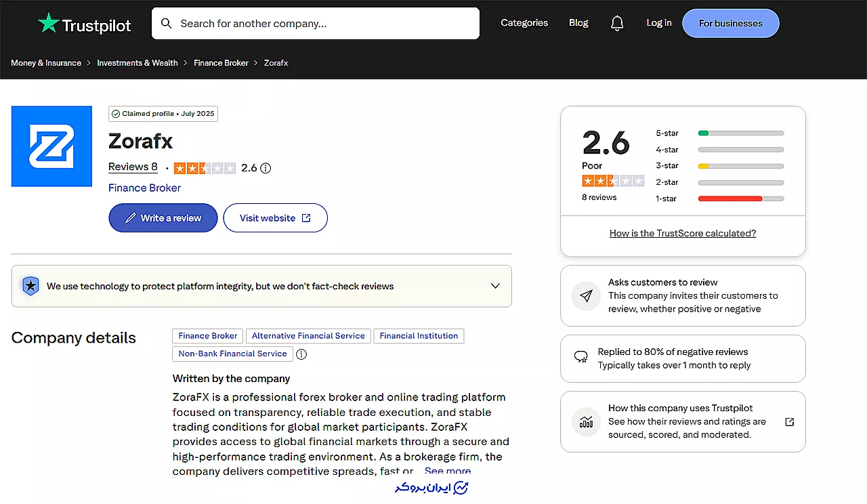Click the shield star icon in integrity notice
Image resolution: width=867 pixels, height=504 pixels.
click(30, 286)
